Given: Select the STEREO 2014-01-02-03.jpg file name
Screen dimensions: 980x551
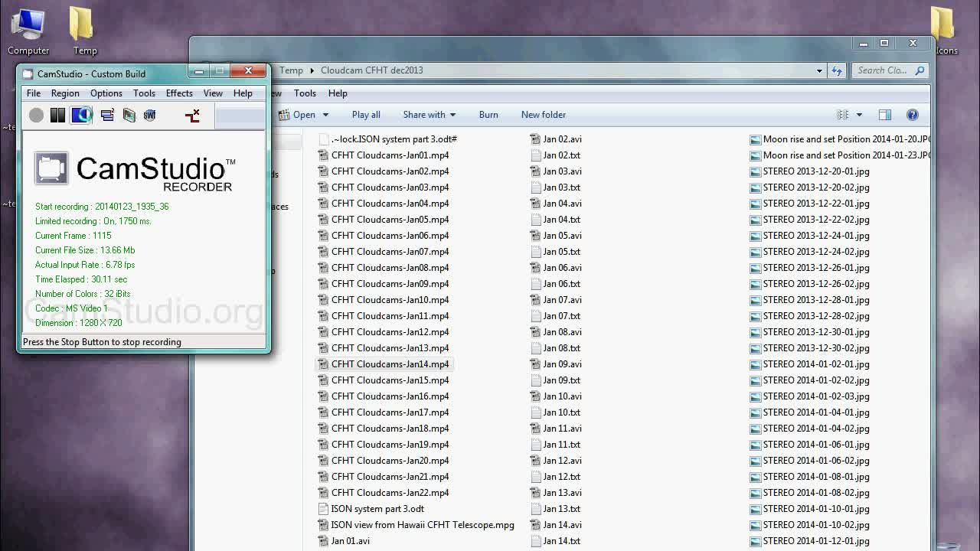Looking at the screenshot, I should click(816, 396).
